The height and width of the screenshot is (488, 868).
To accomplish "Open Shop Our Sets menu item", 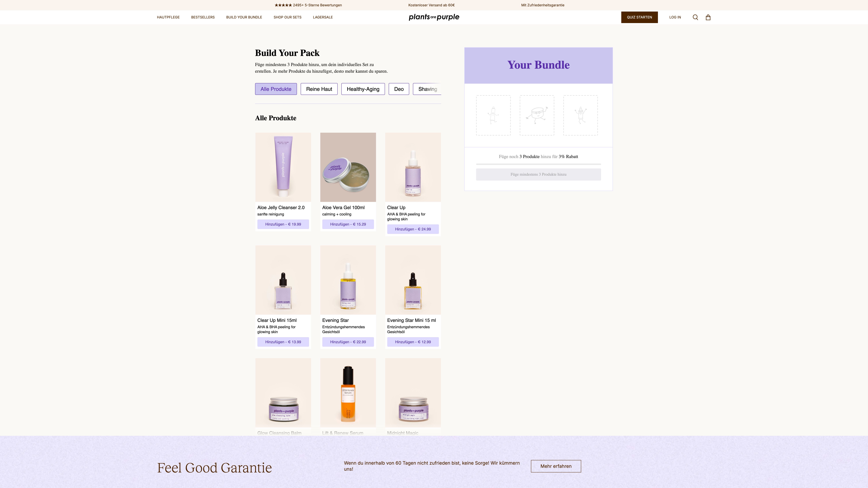I will (287, 17).
